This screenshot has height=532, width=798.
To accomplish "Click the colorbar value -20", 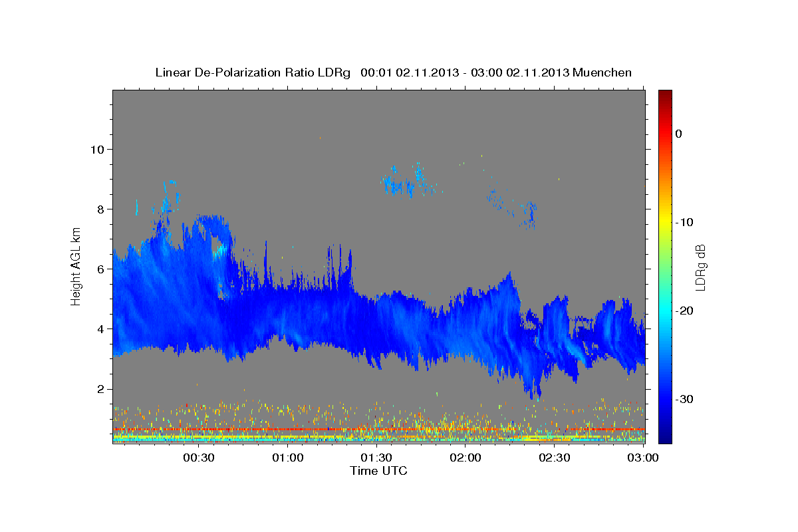I will click(685, 311).
